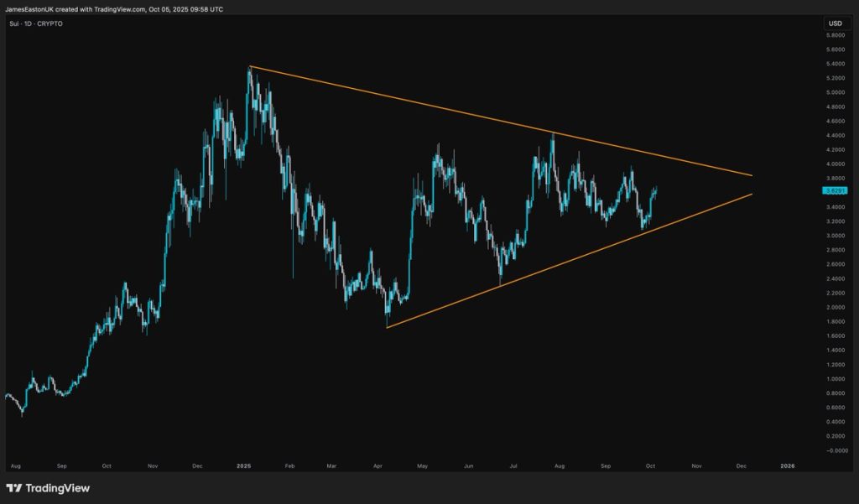Click the 2025 year marker on time axis
This screenshot has width=859, height=504.
click(244, 465)
